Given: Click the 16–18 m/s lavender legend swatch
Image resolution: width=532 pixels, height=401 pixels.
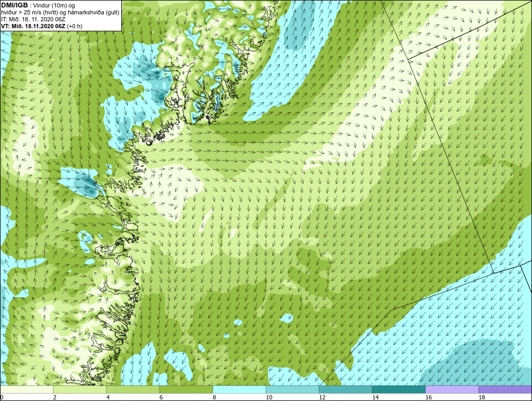Looking at the screenshot, I should 452,389.
